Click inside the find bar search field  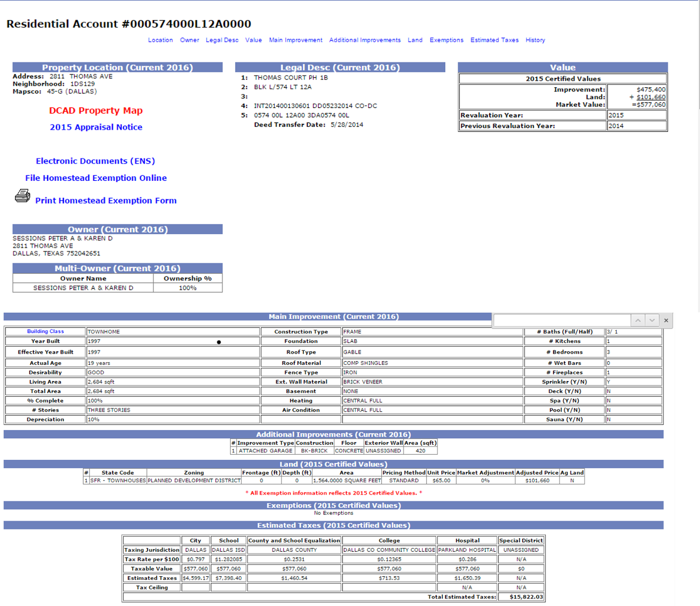pos(562,321)
